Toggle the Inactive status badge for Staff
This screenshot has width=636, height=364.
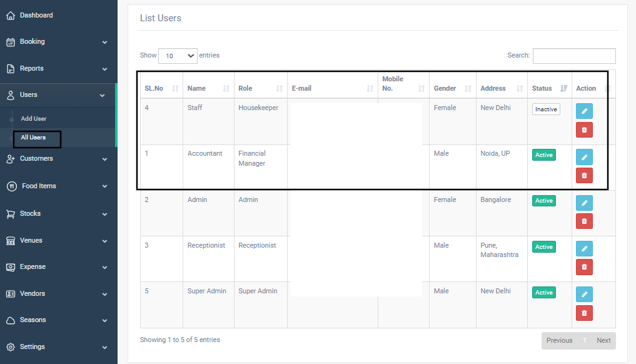pos(546,109)
